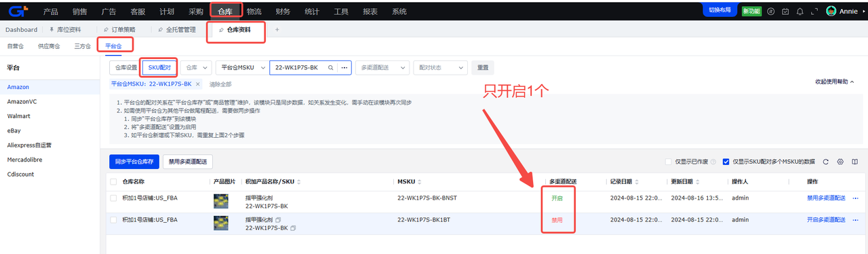Click 禁用多渠道配送 link in first row
Image resolution: width=868 pixels, height=254 pixels.
point(826,198)
